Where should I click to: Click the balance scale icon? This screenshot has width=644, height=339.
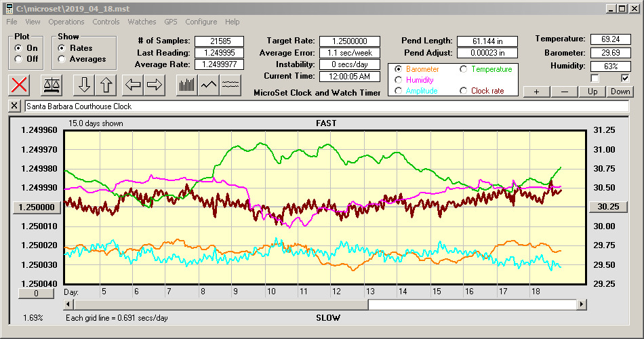[x=52, y=85]
